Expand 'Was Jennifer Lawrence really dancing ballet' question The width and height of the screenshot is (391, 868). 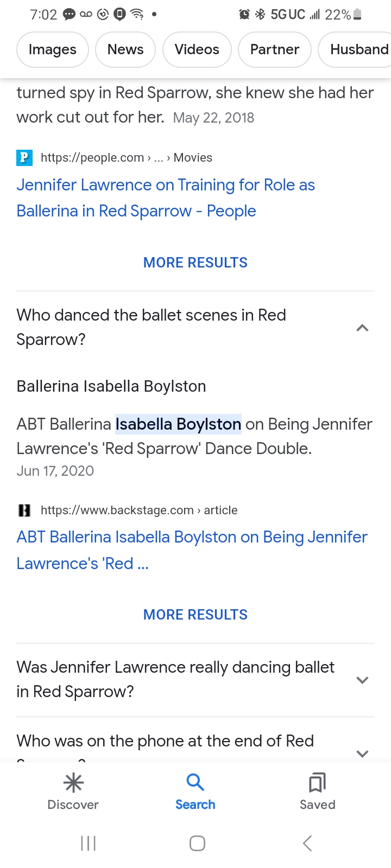tap(362, 680)
